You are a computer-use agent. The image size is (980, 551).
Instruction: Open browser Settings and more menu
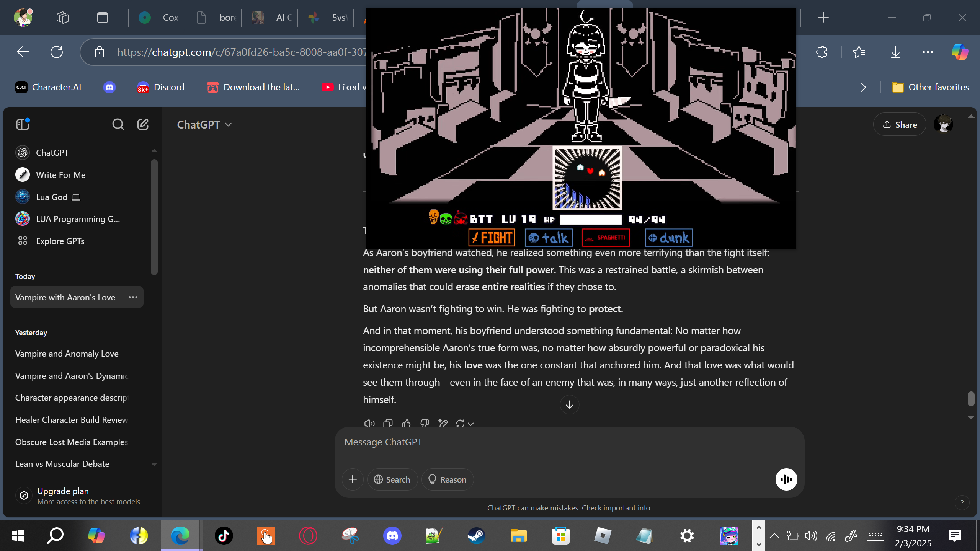click(928, 52)
